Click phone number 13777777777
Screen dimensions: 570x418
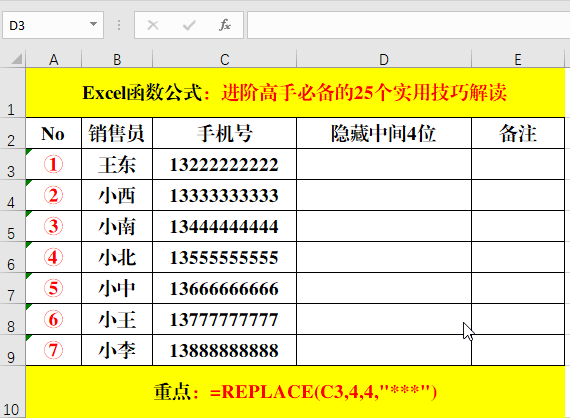coord(225,319)
